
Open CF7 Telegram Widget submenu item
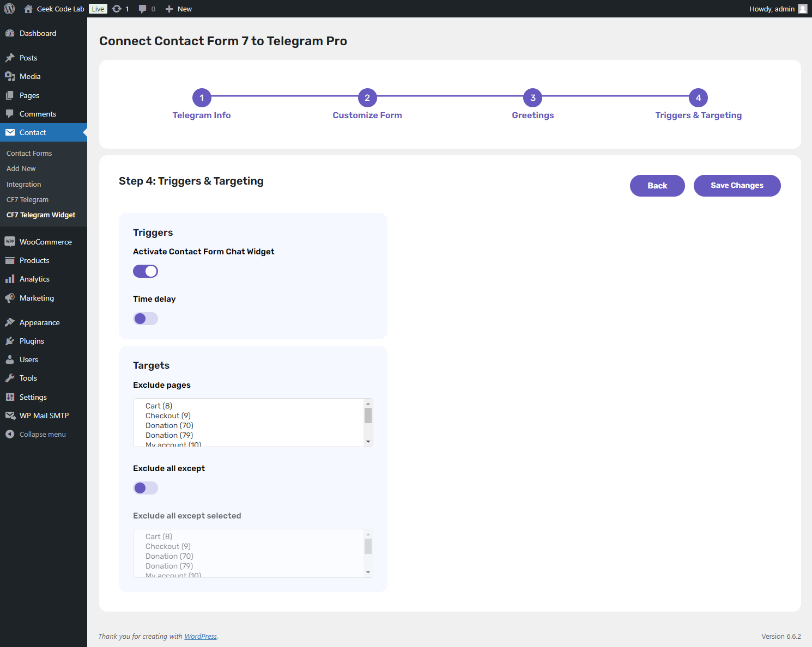click(x=41, y=215)
